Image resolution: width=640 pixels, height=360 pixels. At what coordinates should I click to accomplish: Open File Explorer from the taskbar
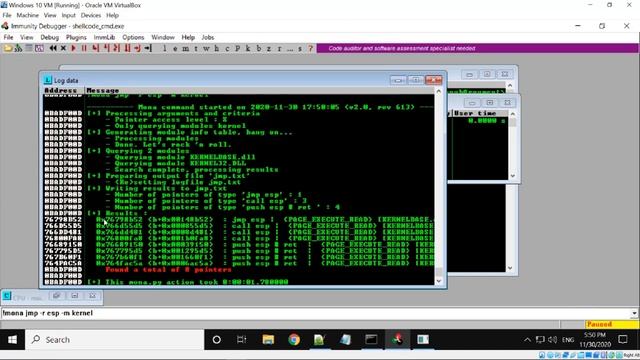[x=268, y=340]
